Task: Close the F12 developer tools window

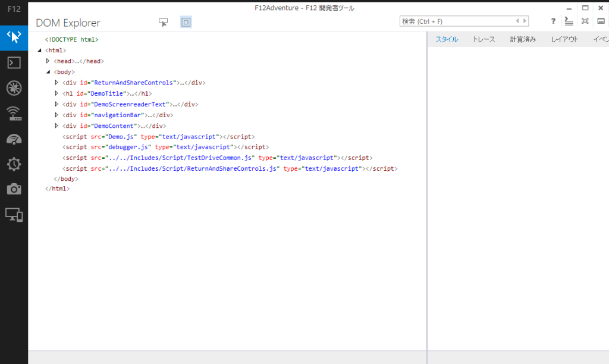Action: pos(601,8)
